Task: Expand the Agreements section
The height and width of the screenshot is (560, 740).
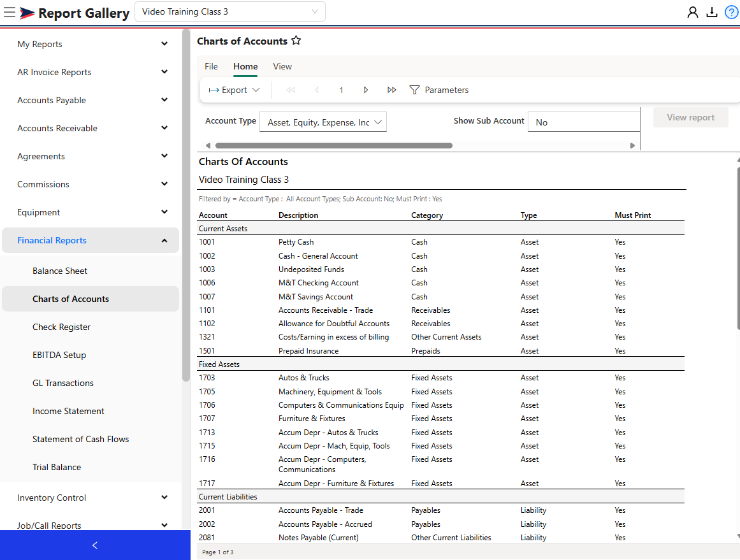Action: (90, 156)
